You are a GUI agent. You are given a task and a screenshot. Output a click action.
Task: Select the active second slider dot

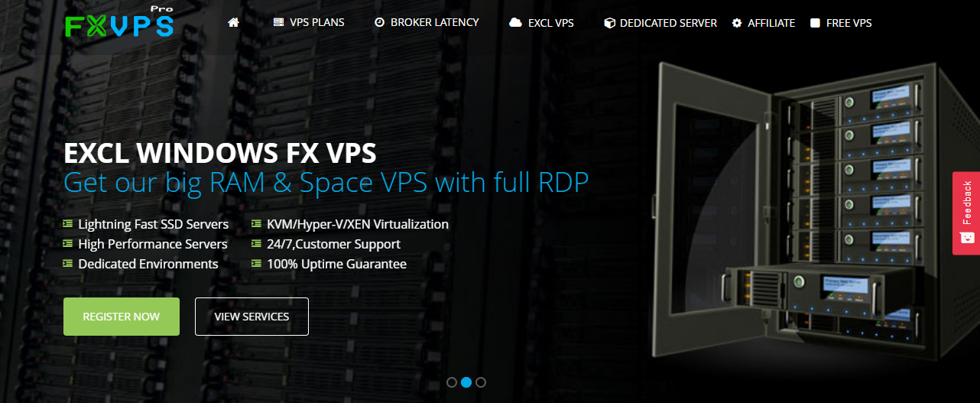pyautogui.click(x=466, y=382)
